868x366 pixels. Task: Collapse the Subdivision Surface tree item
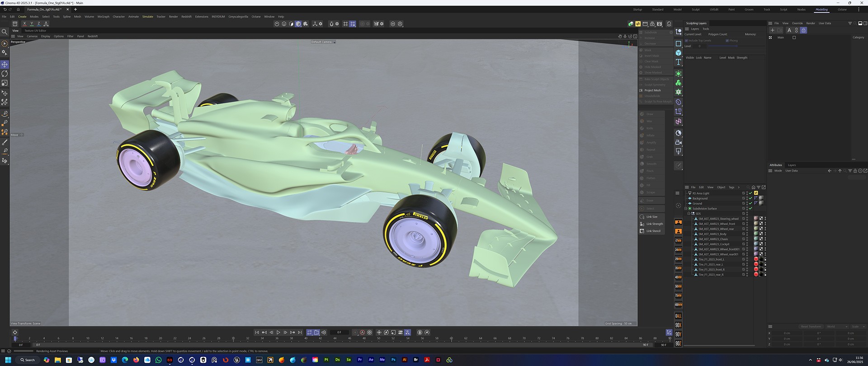click(x=686, y=209)
